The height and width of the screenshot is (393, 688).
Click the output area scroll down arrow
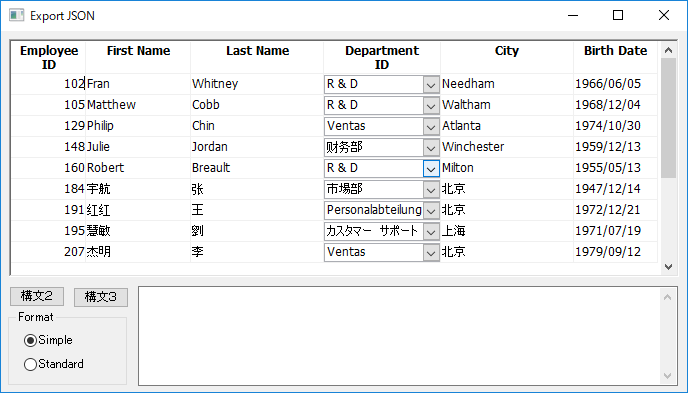coord(667,376)
